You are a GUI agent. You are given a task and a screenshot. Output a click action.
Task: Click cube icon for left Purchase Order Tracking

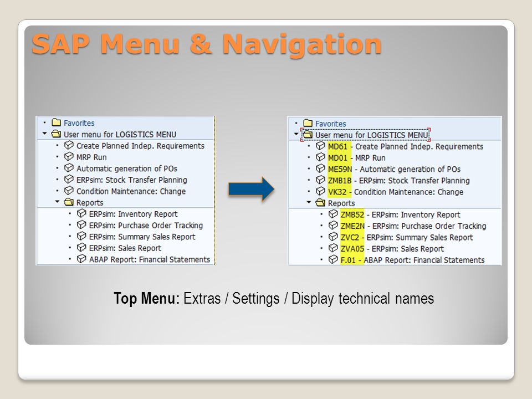tap(81, 224)
